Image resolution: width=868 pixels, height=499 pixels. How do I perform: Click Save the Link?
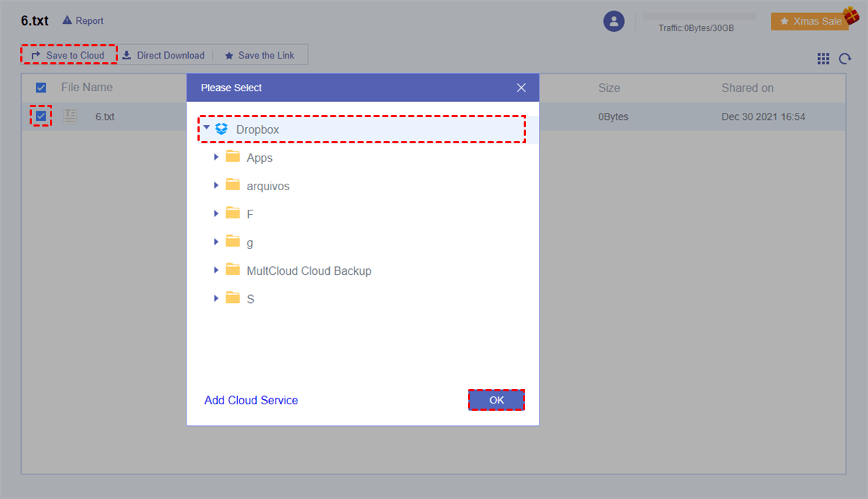[260, 55]
